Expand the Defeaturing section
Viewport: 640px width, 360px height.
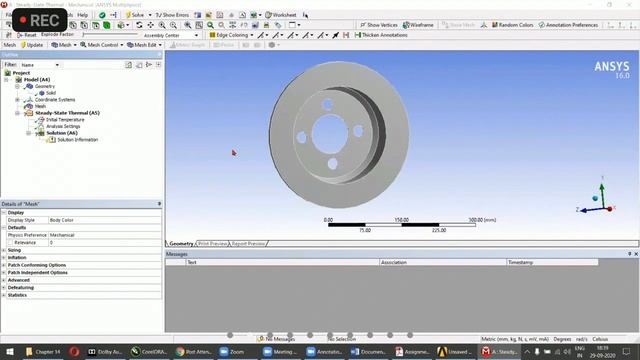[x=4, y=288]
